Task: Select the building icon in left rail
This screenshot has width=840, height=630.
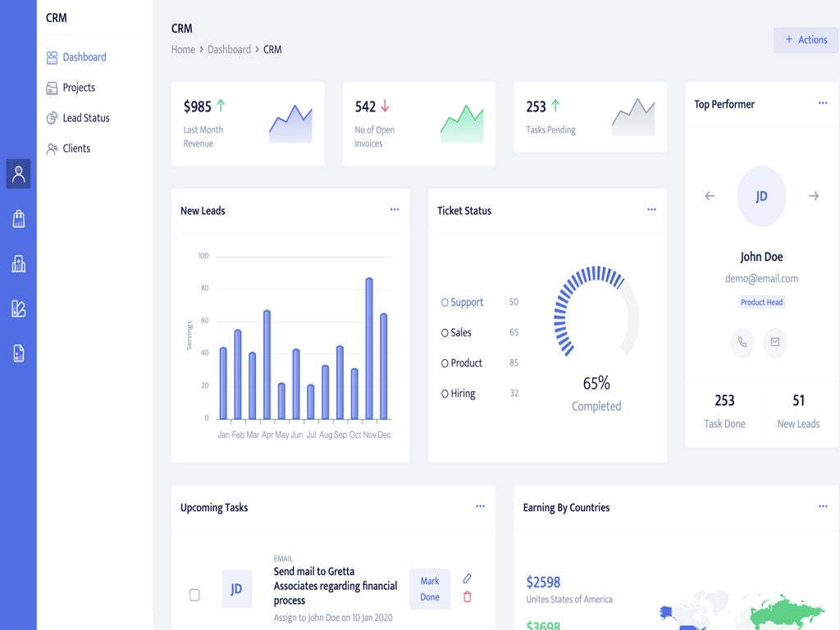Action: pos(18,263)
